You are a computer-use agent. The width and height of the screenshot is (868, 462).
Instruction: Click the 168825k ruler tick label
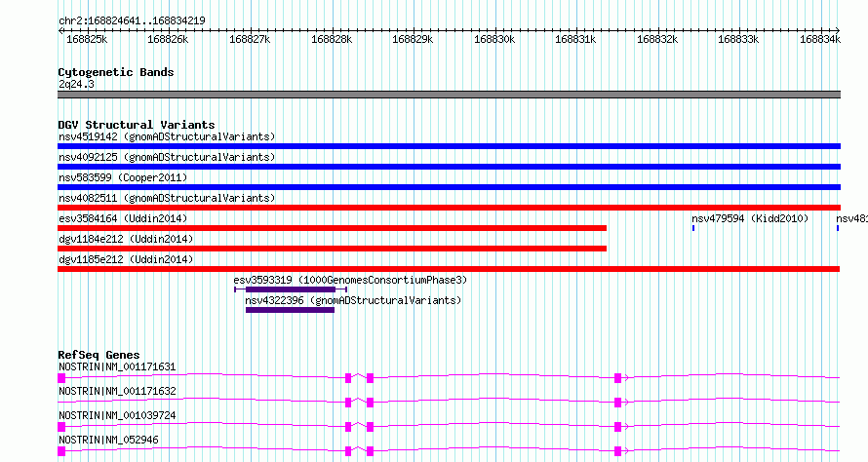(x=87, y=39)
